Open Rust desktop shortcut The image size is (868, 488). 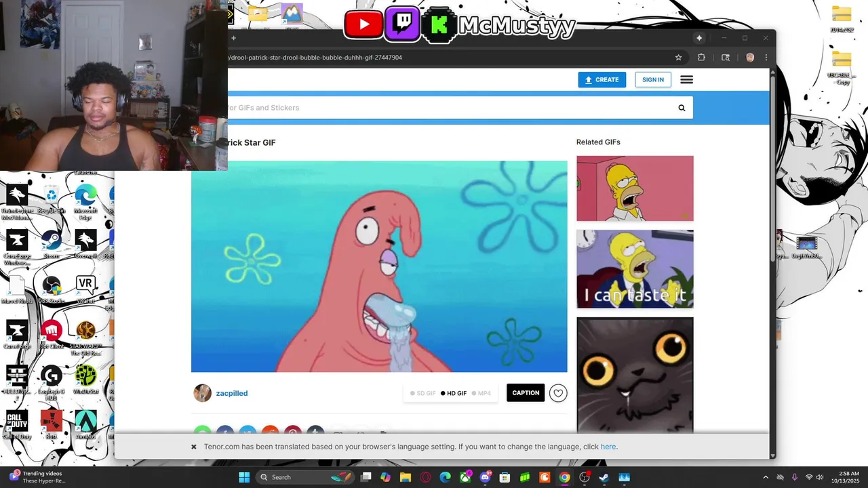52,425
